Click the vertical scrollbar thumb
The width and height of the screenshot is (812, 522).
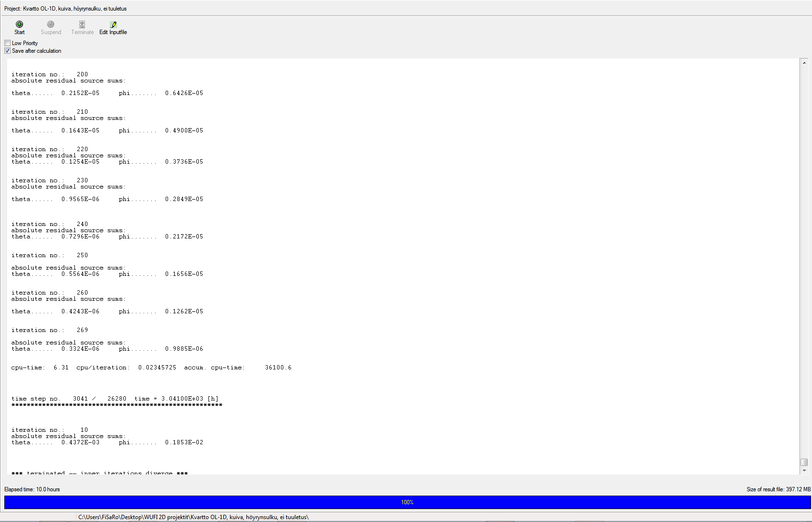(x=804, y=462)
